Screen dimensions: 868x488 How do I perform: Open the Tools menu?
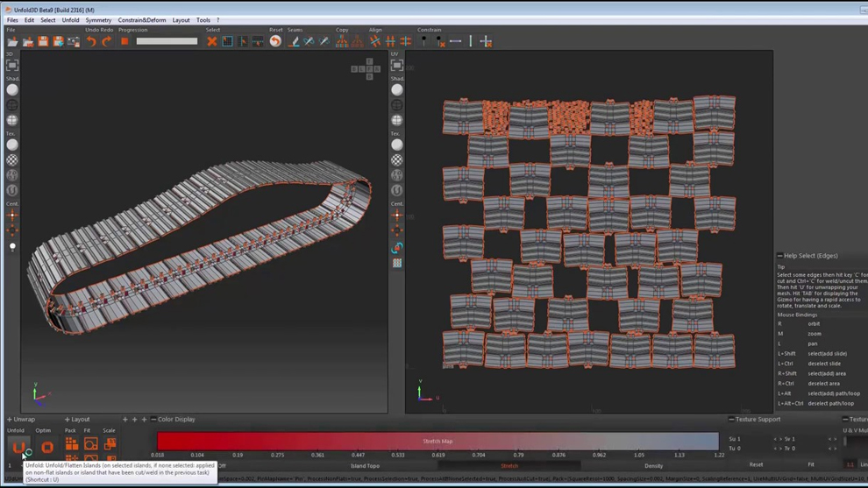tap(203, 20)
